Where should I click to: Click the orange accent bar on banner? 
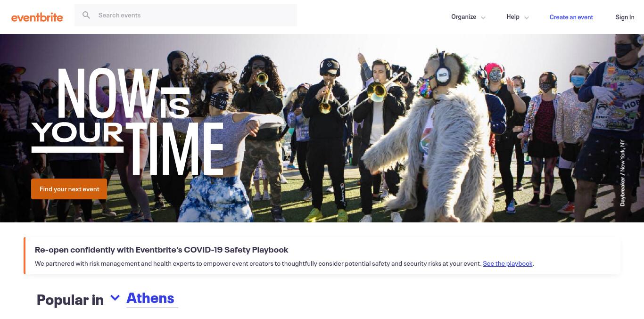click(25, 256)
